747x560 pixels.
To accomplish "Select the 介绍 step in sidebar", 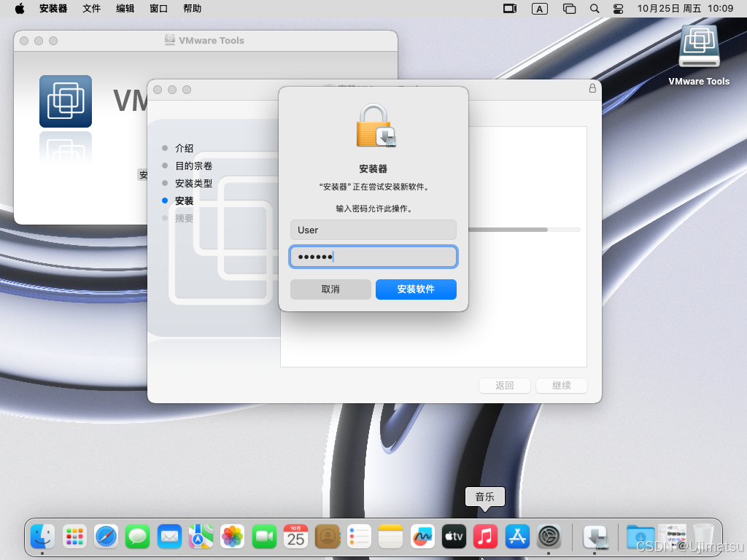I will [x=185, y=148].
